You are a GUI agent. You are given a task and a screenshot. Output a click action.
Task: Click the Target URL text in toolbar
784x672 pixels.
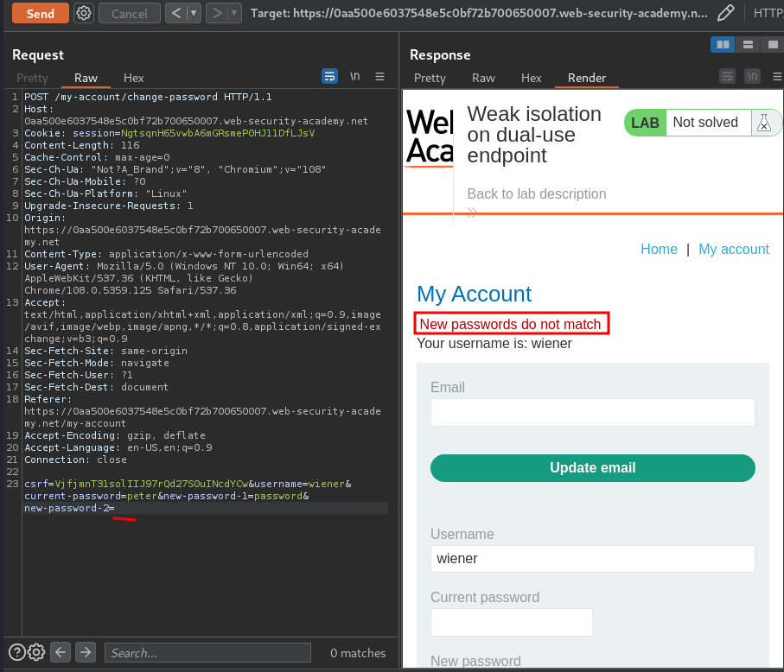[x=479, y=14]
